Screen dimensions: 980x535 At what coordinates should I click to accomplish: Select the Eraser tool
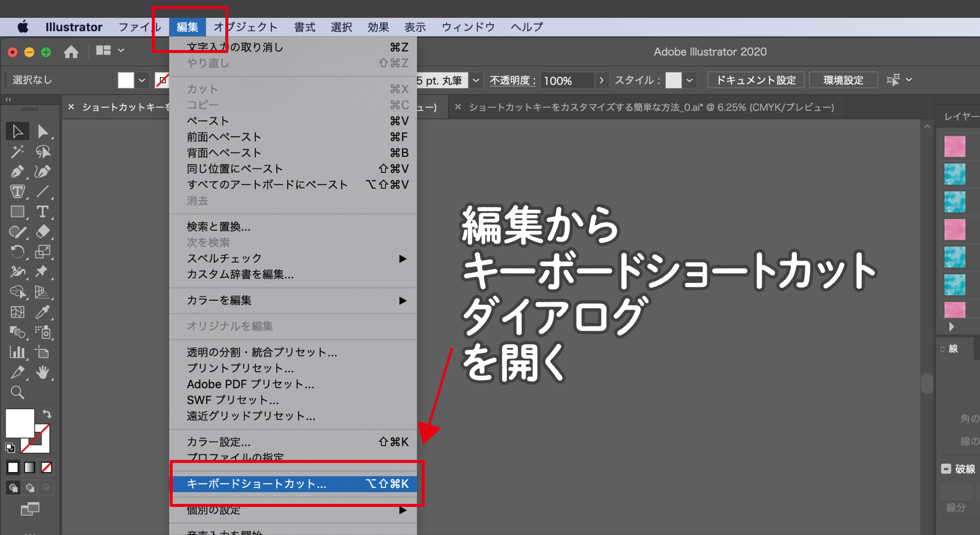coord(43,231)
